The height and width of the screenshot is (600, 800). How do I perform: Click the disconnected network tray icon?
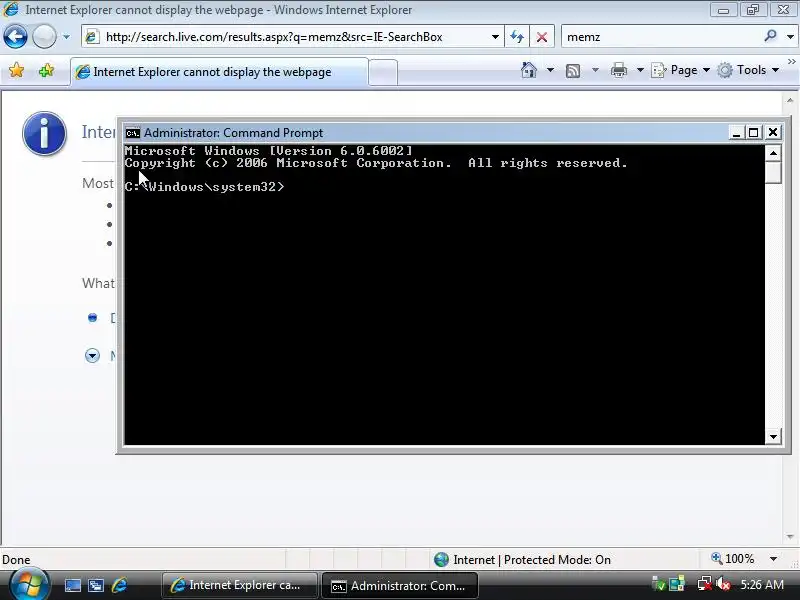point(705,584)
